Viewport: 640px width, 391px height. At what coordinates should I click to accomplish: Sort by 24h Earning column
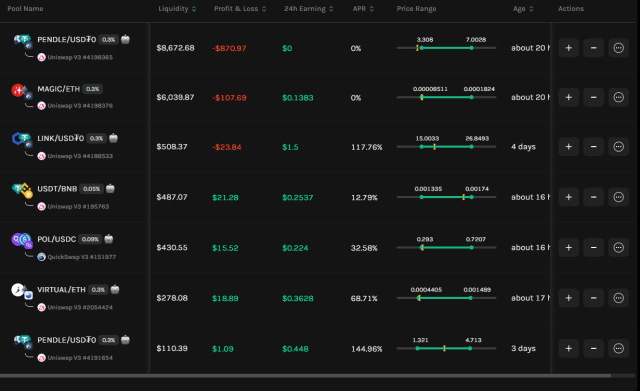[309, 9]
